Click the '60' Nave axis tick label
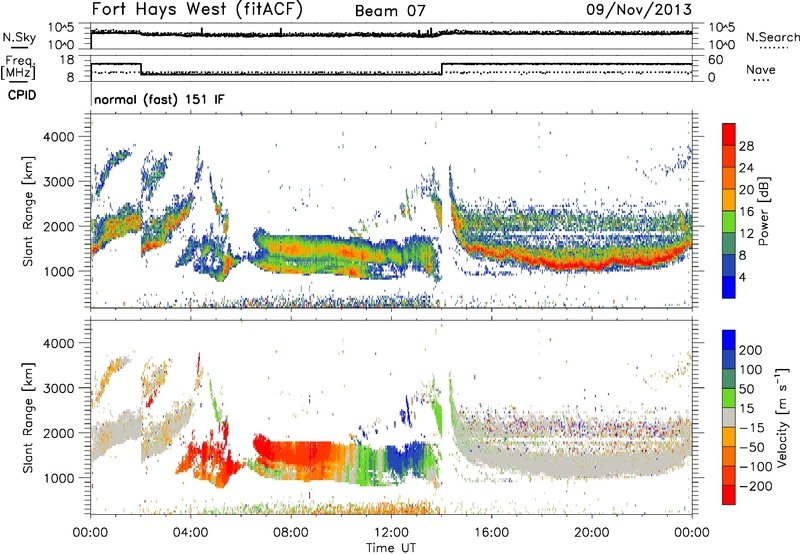 tap(716, 60)
